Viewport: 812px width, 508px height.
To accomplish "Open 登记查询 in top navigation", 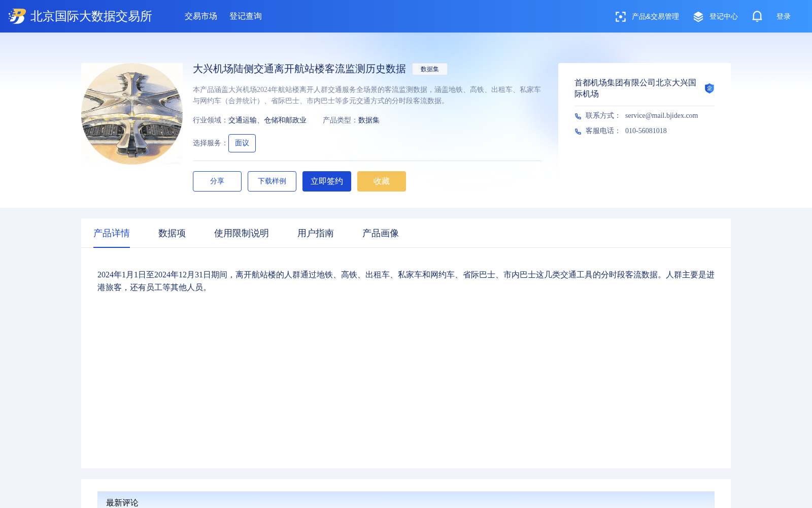I will pos(246,16).
